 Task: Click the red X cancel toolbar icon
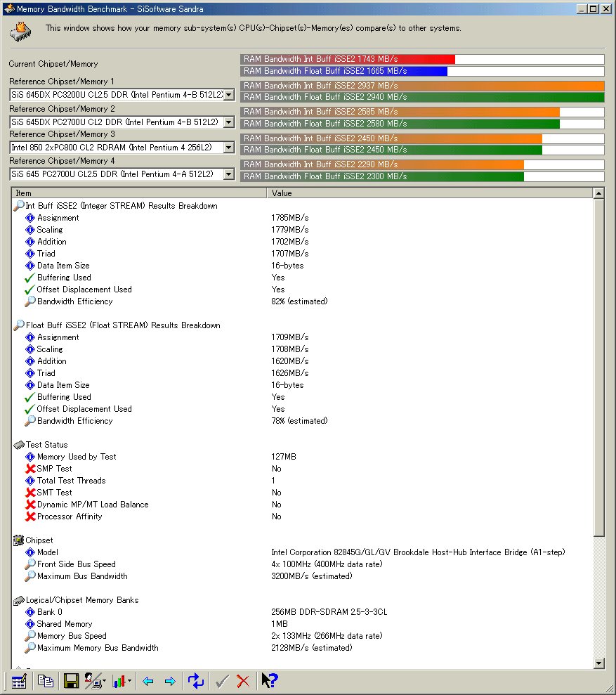[x=243, y=681]
